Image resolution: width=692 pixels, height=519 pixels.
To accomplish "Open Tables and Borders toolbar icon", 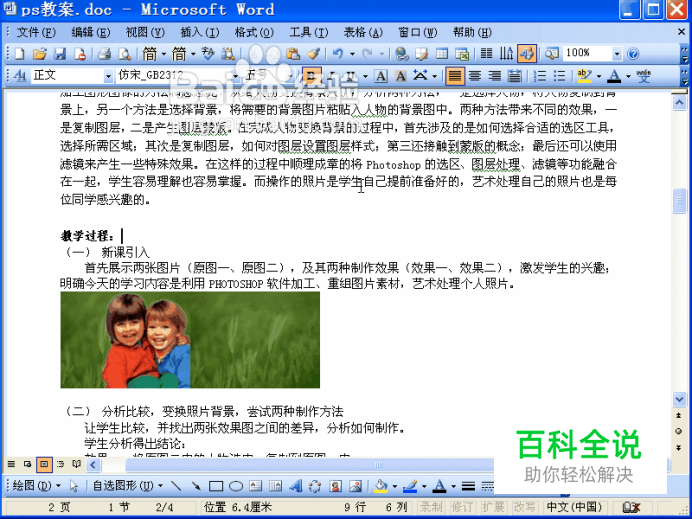I will click(421, 54).
